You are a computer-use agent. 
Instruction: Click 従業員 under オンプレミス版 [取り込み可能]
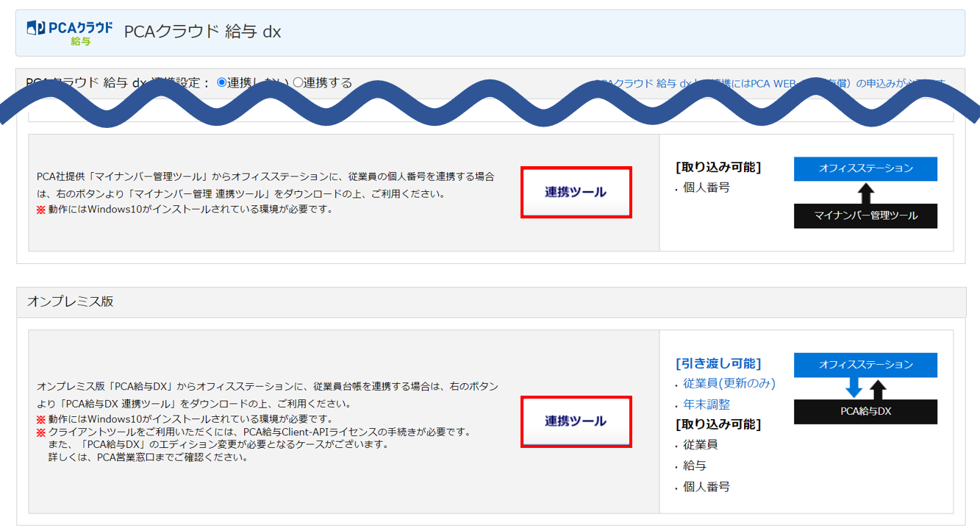[701, 445]
